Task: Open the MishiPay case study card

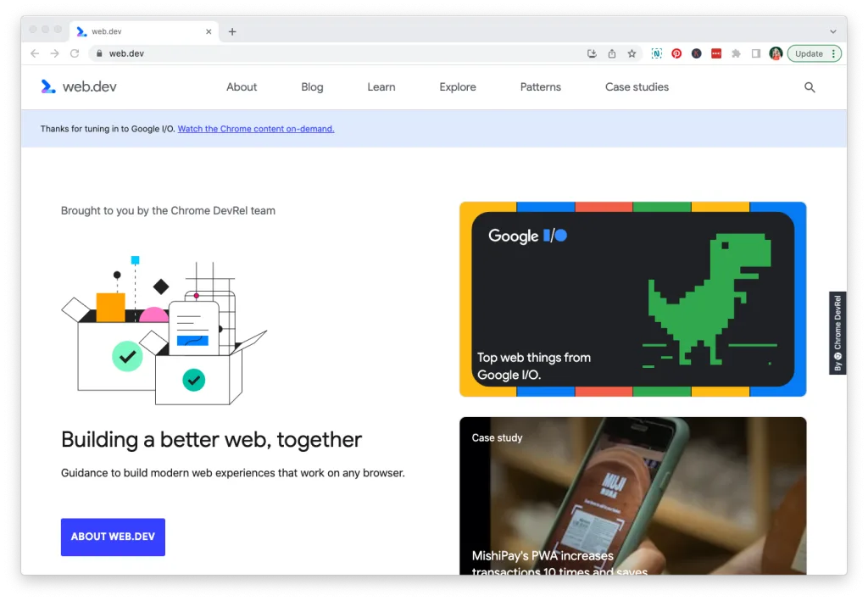Action: tap(632, 496)
